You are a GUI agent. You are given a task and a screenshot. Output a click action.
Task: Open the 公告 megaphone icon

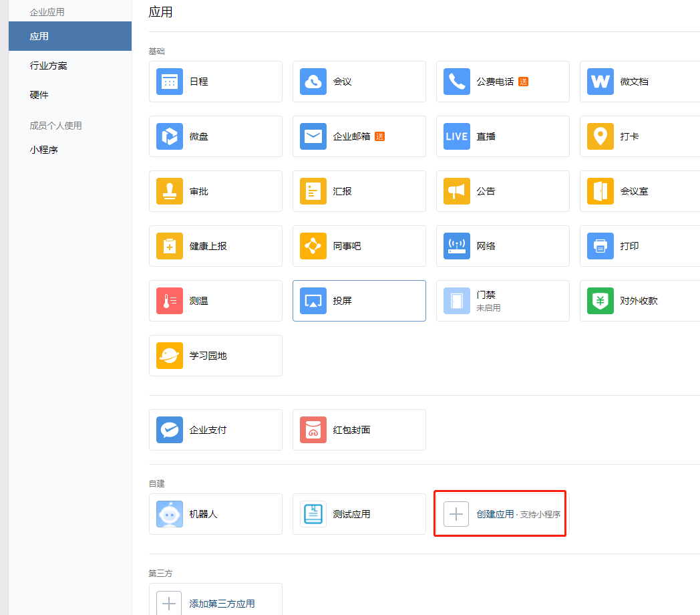457,191
